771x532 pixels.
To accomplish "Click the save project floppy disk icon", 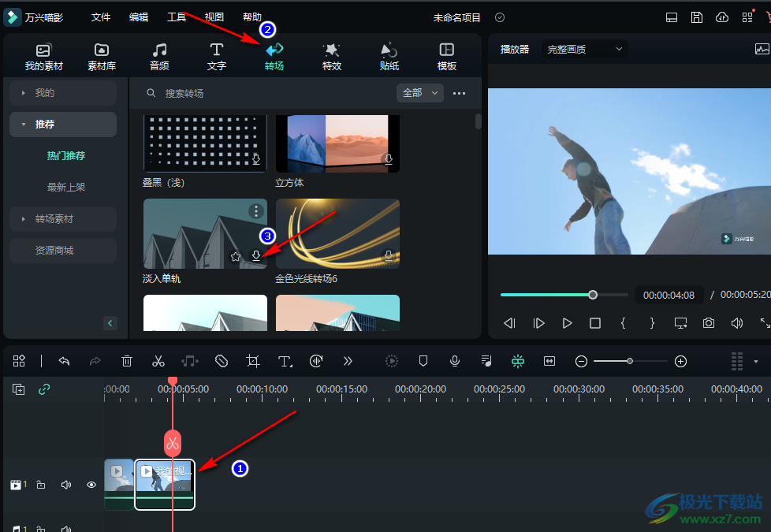I will (697, 17).
